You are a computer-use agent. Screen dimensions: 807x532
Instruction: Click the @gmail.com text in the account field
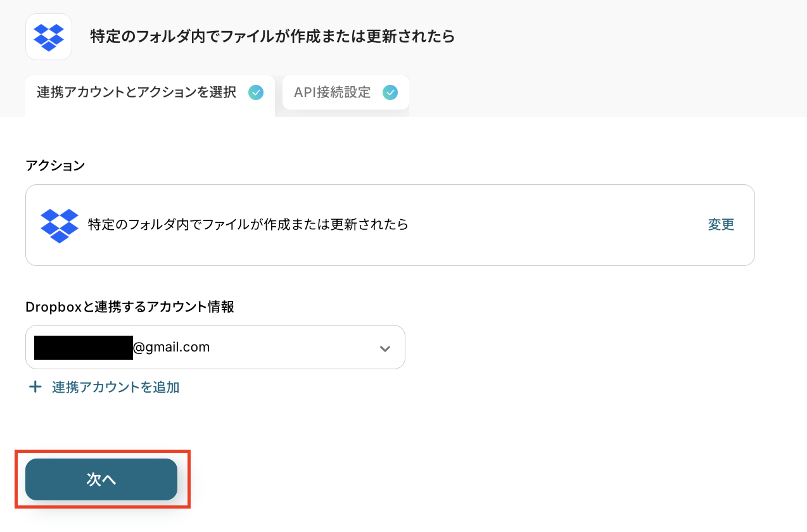(x=172, y=347)
